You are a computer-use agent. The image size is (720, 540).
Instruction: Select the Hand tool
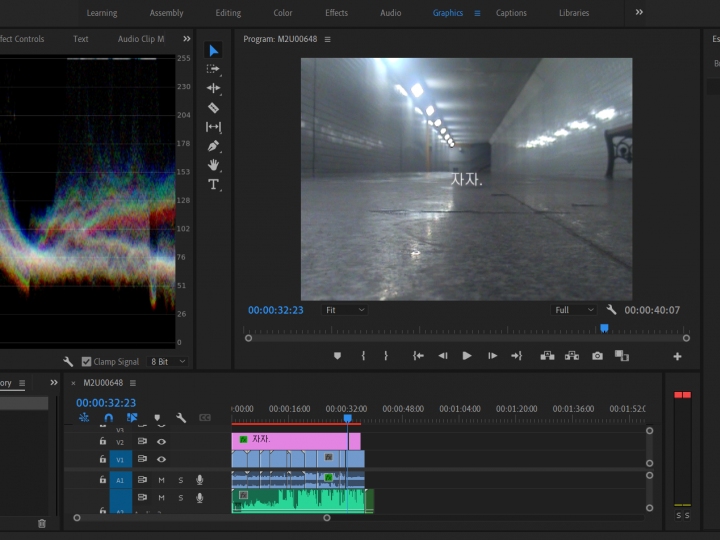213,165
